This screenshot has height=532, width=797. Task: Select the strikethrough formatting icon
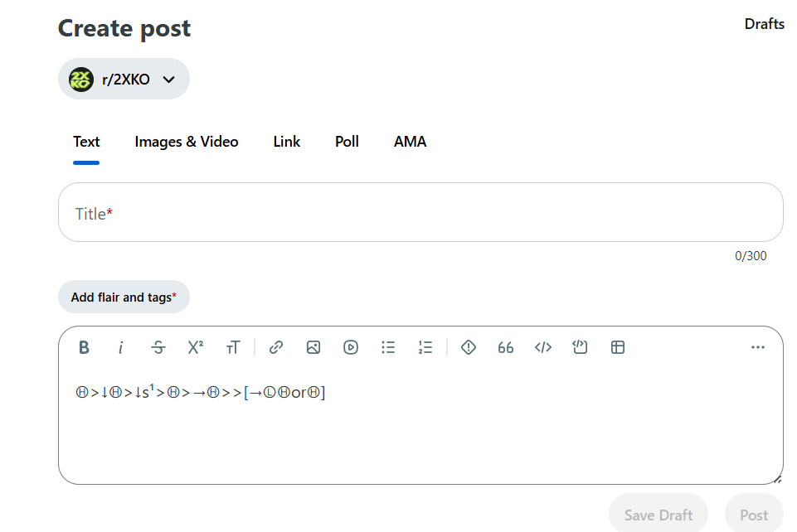[x=158, y=347]
